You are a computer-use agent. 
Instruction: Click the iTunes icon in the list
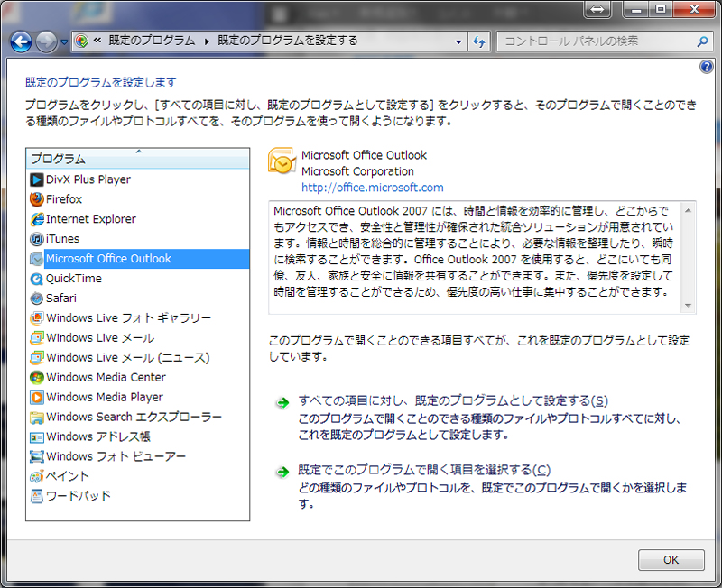pyautogui.click(x=36, y=239)
